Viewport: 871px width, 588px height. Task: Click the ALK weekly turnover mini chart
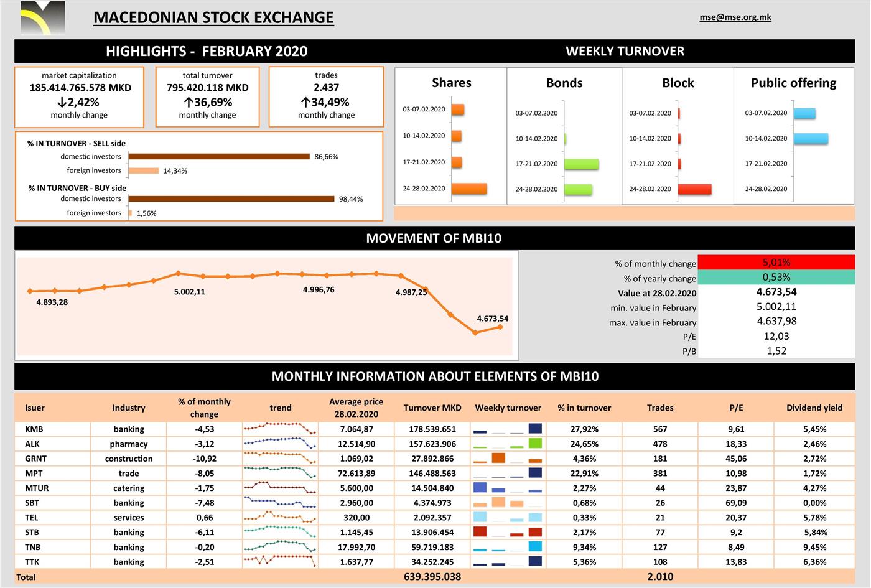[508, 444]
